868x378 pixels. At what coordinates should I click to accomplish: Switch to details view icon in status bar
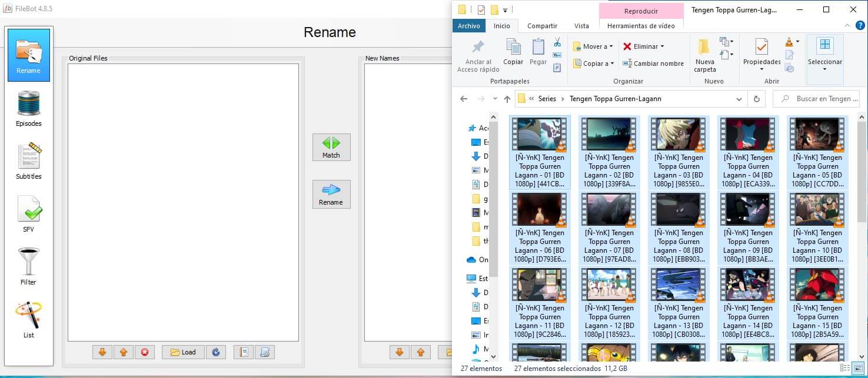[846, 369]
